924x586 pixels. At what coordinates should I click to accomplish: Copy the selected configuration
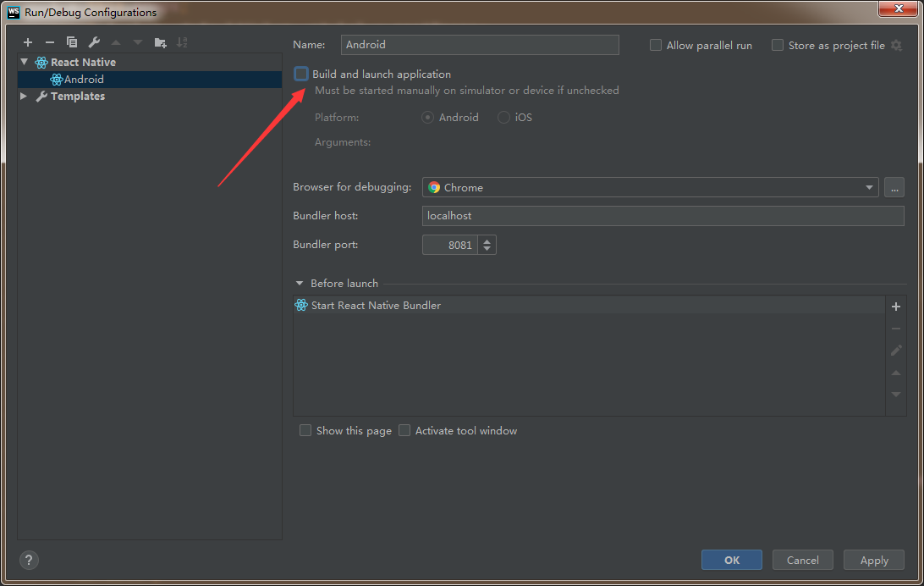click(x=72, y=42)
